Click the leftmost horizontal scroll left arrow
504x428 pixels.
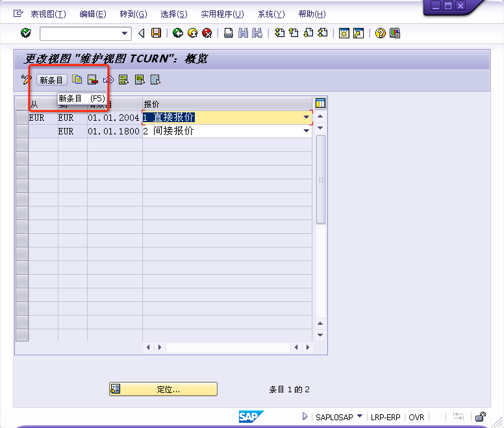coord(148,347)
